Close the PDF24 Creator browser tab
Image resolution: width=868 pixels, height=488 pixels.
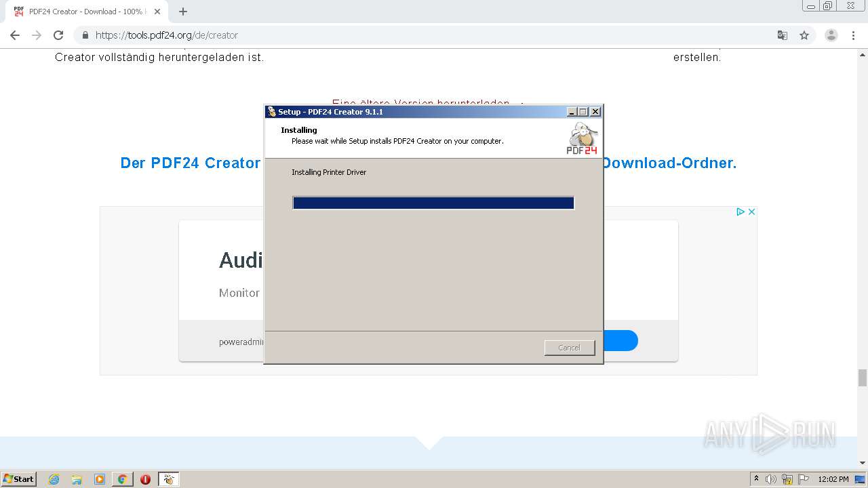click(x=157, y=12)
